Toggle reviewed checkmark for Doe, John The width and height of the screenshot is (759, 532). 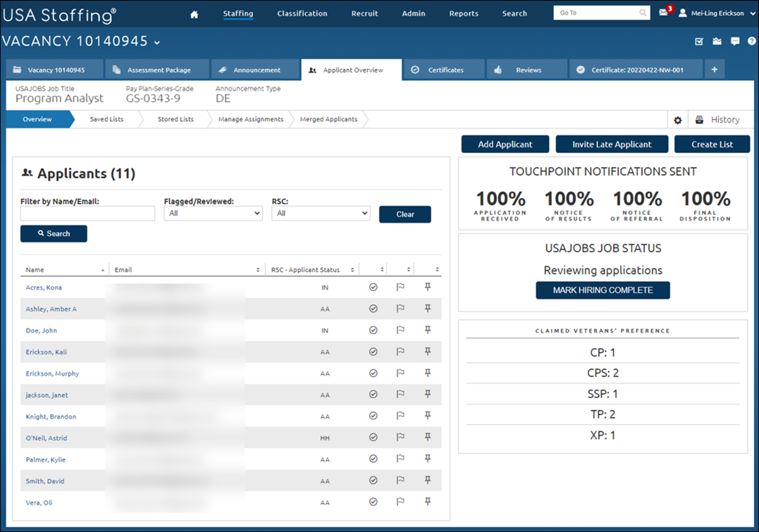click(x=373, y=330)
